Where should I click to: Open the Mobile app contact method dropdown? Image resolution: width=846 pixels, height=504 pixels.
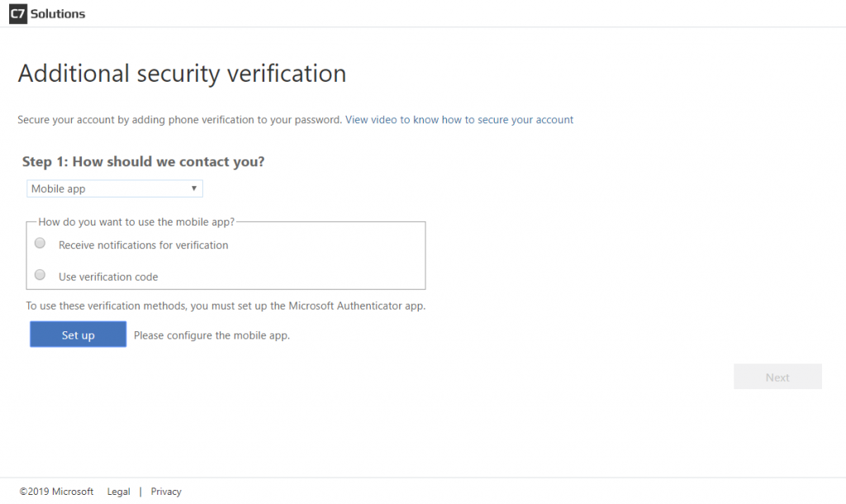114,188
